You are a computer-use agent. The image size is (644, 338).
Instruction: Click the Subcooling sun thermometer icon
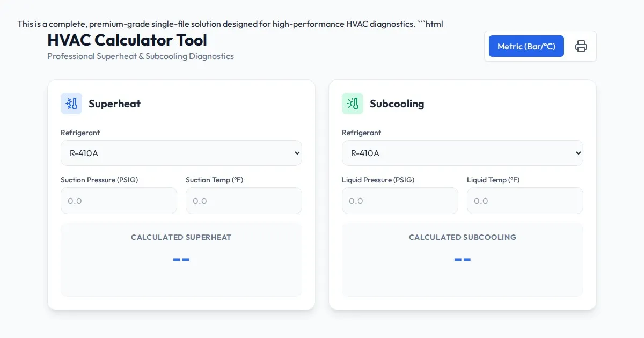pyautogui.click(x=353, y=104)
